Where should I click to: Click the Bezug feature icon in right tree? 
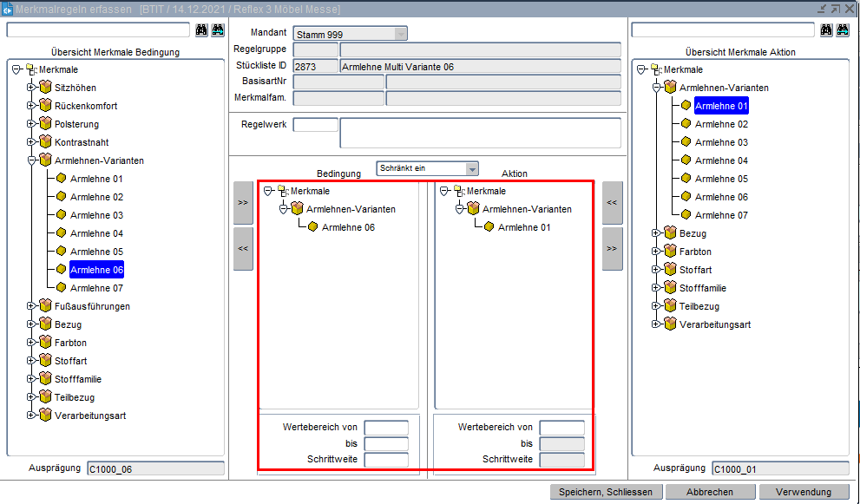(x=670, y=233)
